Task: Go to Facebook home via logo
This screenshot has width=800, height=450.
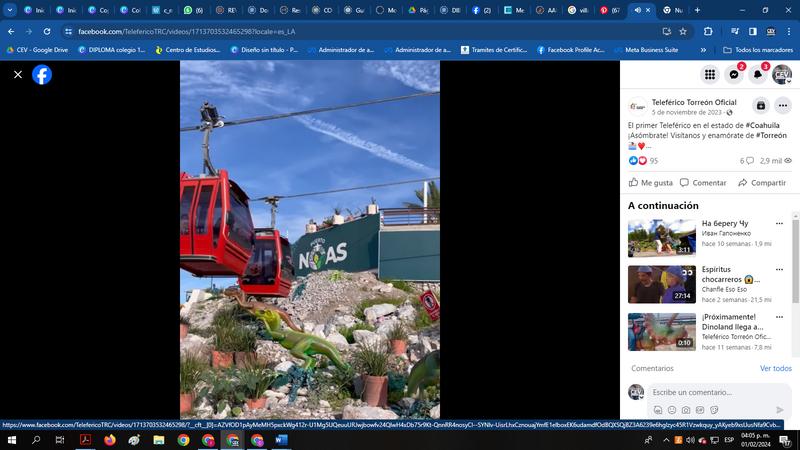Action: coord(42,74)
